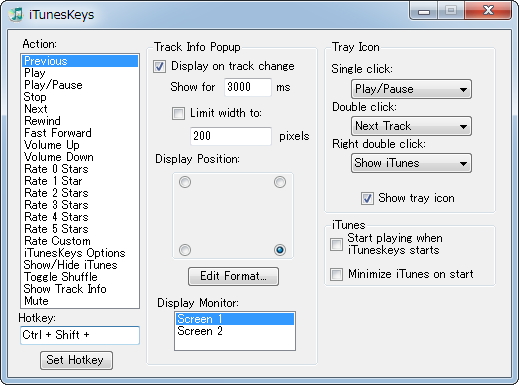Select Stop action

point(80,97)
